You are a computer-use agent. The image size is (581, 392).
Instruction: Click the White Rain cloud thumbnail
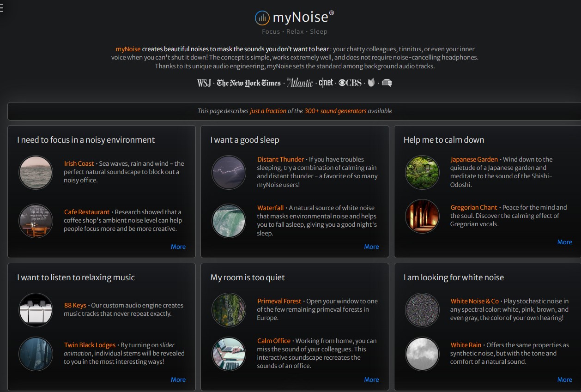tap(422, 354)
